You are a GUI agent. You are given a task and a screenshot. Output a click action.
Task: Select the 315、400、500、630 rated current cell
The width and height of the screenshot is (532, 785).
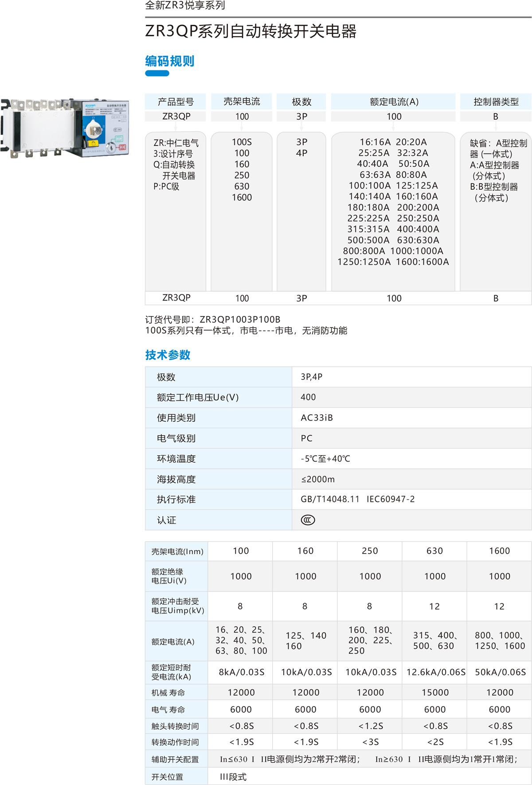coord(434,641)
